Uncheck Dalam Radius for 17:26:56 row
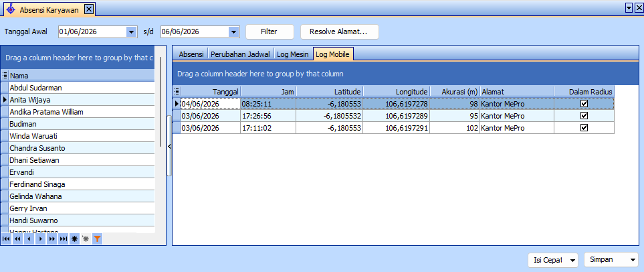 click(x=584, y=116)
